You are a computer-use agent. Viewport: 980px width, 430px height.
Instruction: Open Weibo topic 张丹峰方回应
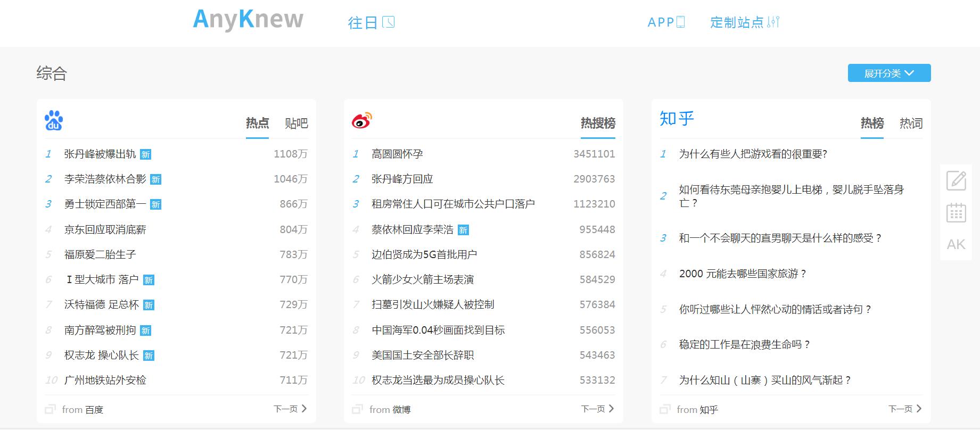coord(402,179)
